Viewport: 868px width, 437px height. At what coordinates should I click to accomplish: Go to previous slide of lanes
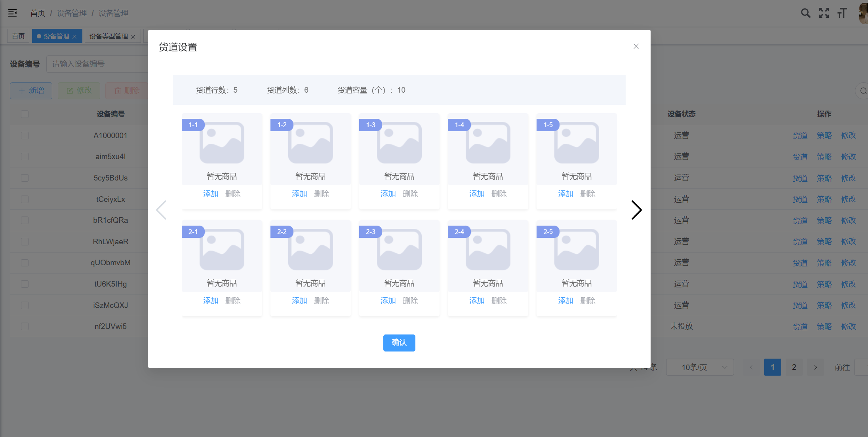(x=161, y=210)
